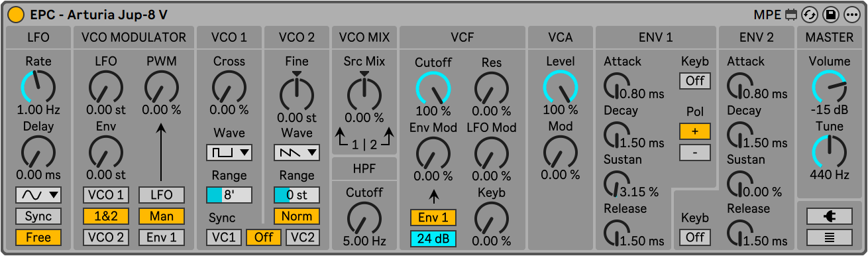Click the VCO Modulator Env knob
Image resolution: width=868 pixels, height=256 pixels.
[x=106, y=151]
